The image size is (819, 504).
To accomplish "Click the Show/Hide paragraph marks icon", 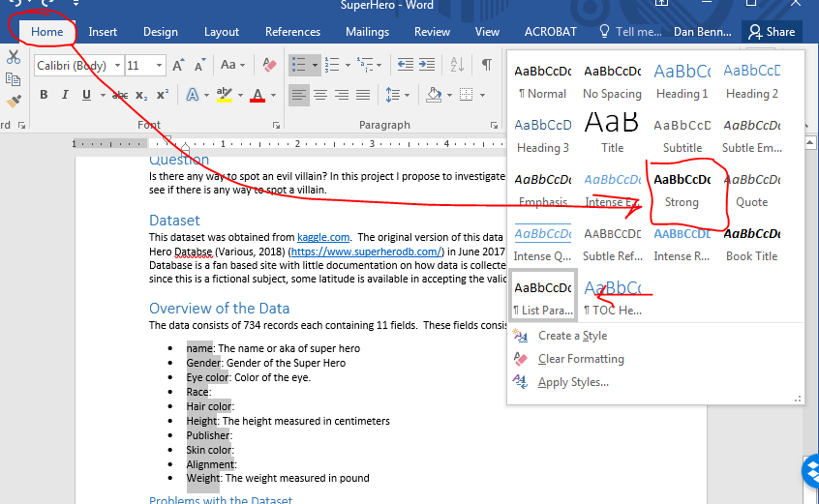I will (487, 65).
